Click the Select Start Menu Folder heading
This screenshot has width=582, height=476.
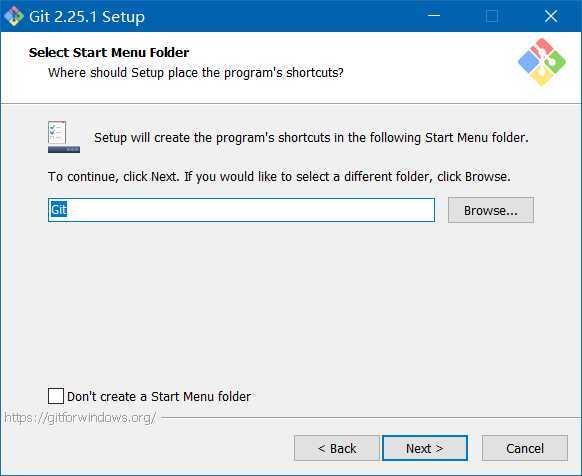pyautogui.click(x=109, y=52)
